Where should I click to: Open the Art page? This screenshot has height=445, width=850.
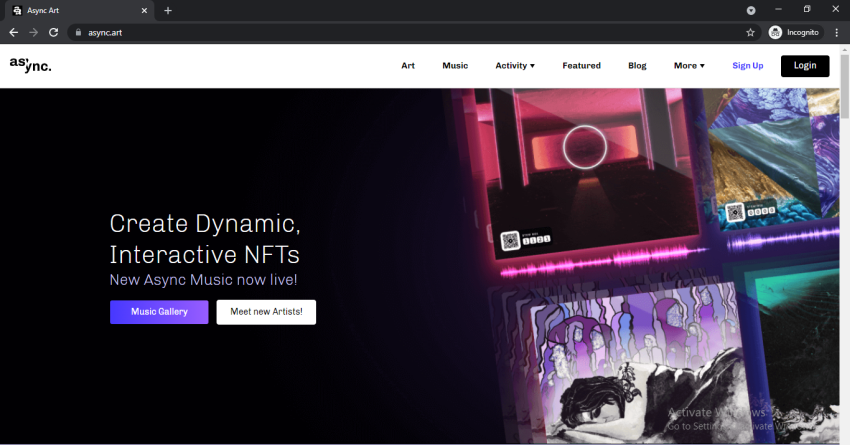[x=408, y=66]
